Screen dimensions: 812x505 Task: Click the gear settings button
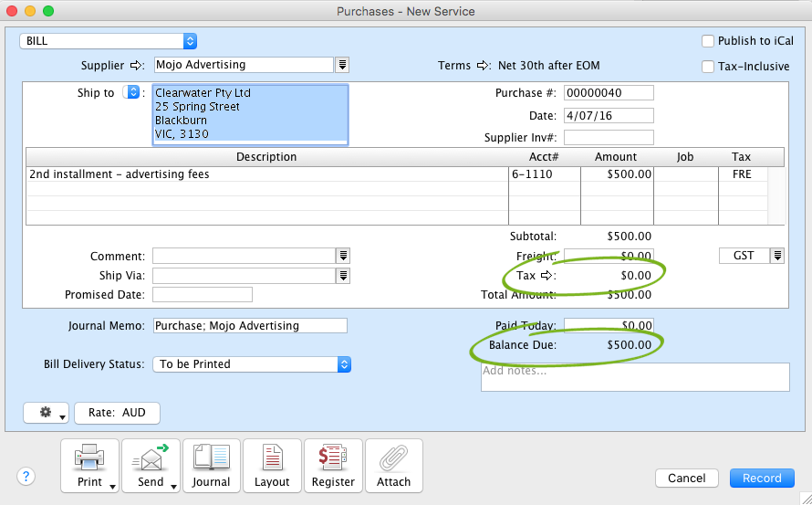click(47, 413)
